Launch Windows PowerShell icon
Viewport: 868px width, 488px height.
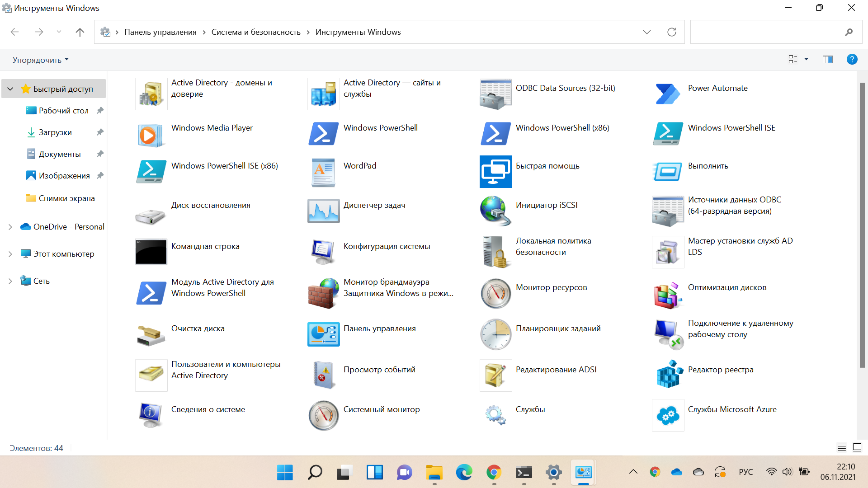[323, 134]
